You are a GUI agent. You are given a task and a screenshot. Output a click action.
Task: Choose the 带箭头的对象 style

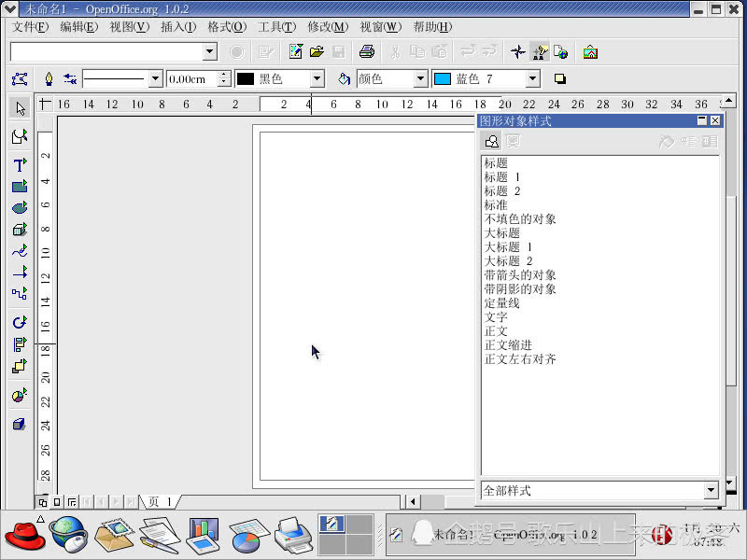(520, 275)
